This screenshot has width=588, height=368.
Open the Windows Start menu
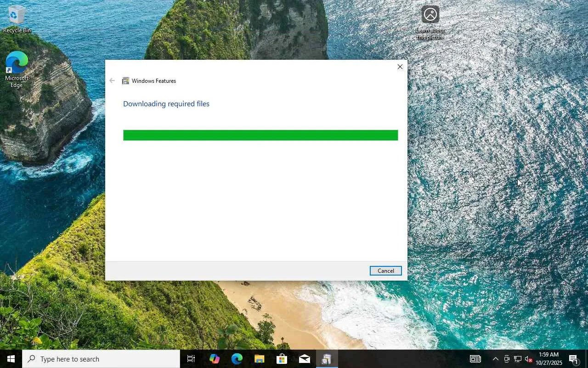[11, 359]
